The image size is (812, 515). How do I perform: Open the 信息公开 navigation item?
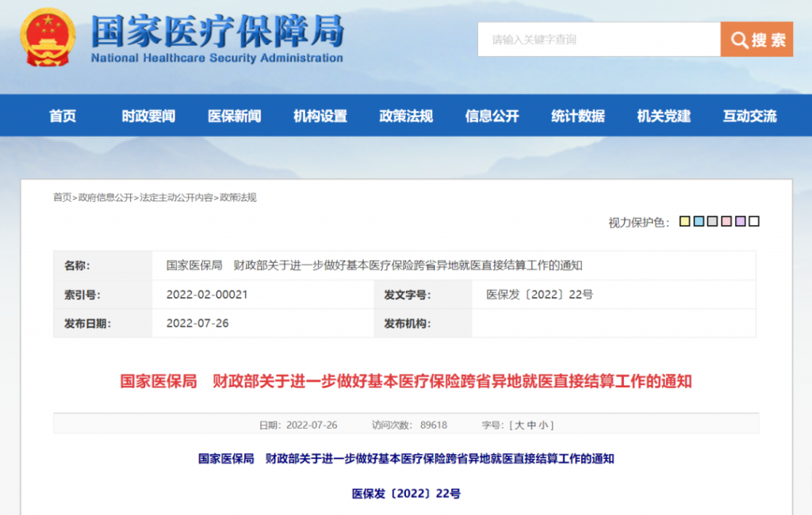[492, 116]
